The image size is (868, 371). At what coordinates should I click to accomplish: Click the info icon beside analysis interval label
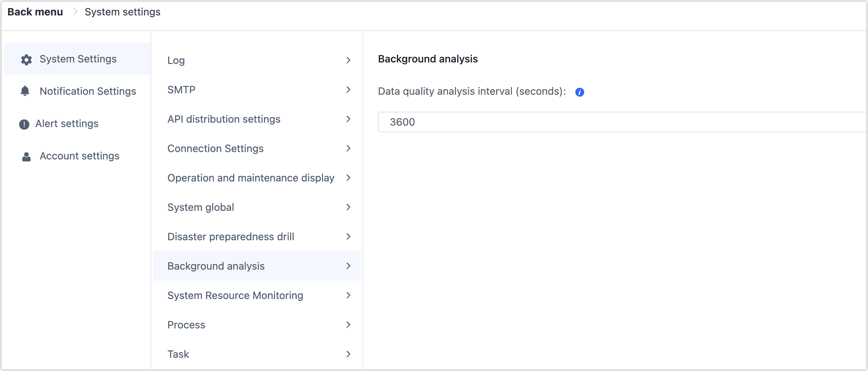[x=579, y=92]
